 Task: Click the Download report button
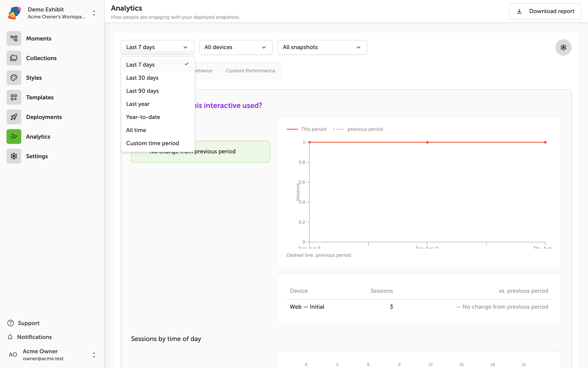pos(545,11)
